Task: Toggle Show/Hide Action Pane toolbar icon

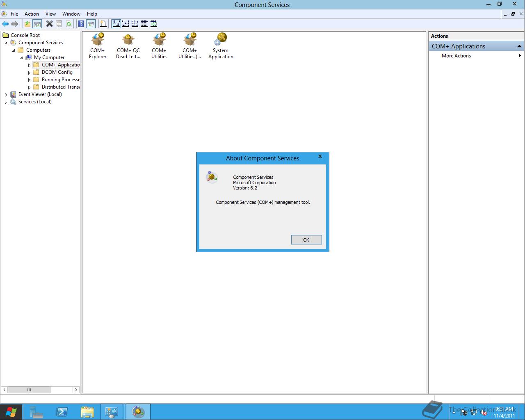Action: [91, 24]
